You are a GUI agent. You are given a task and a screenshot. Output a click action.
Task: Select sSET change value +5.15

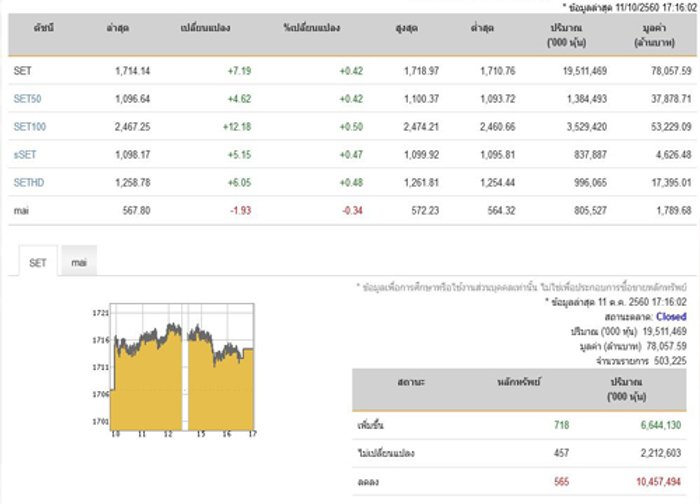[239, 155]
